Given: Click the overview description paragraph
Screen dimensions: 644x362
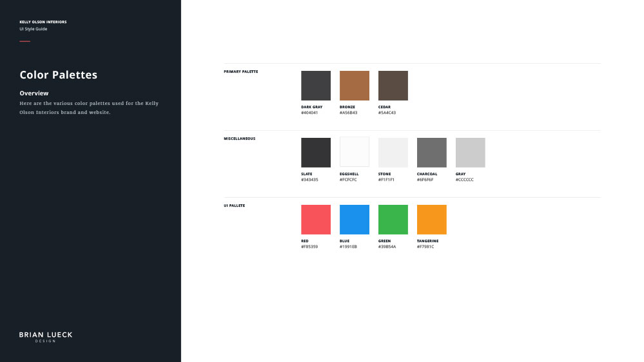Looking at the screenshot, I should coord(89,108).
